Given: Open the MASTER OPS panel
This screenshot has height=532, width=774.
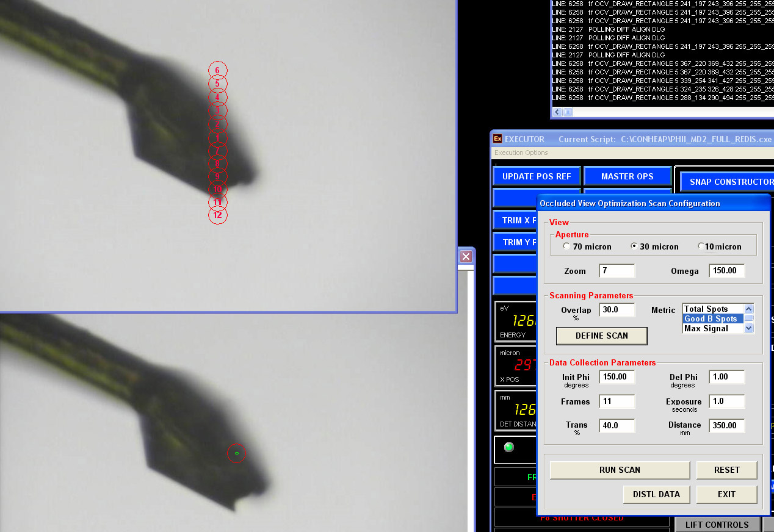Looking at the screenshot, I should click(627, 176).
